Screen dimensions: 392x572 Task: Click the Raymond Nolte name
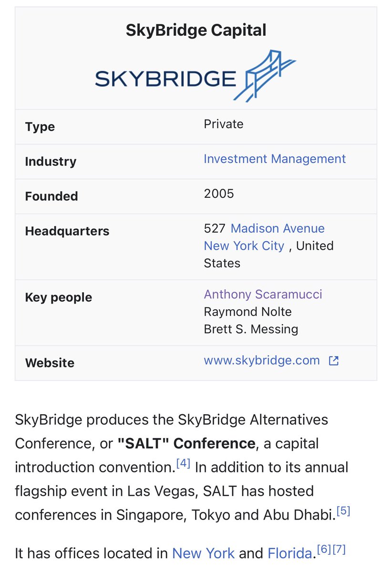248,312
